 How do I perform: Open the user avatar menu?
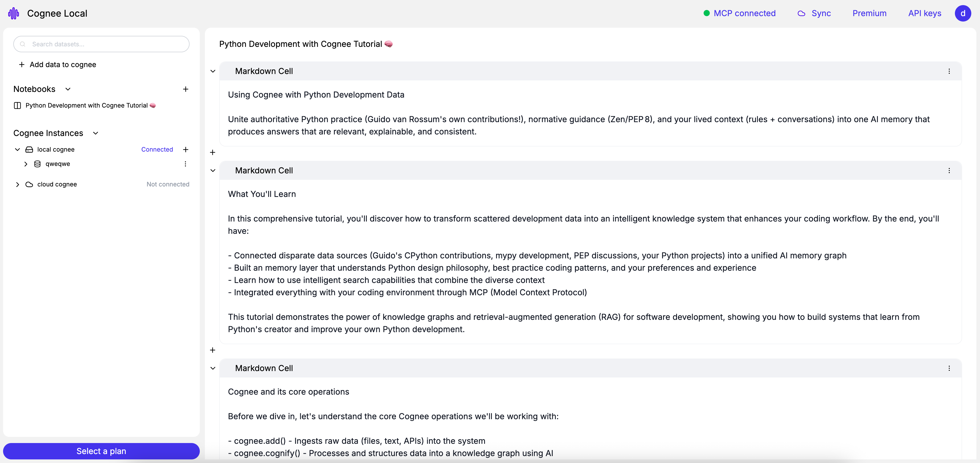[x=964, y=13]
